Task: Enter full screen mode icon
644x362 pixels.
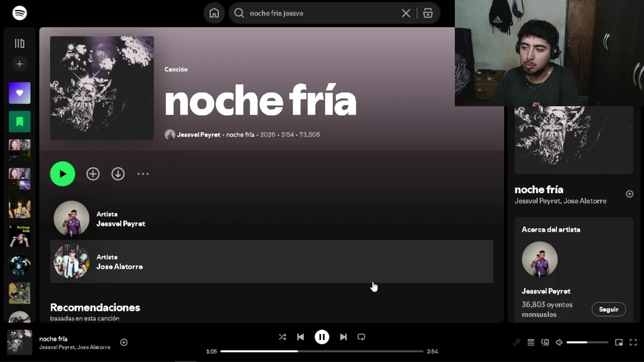Action: pyautogui.click(x=633, y=342)
